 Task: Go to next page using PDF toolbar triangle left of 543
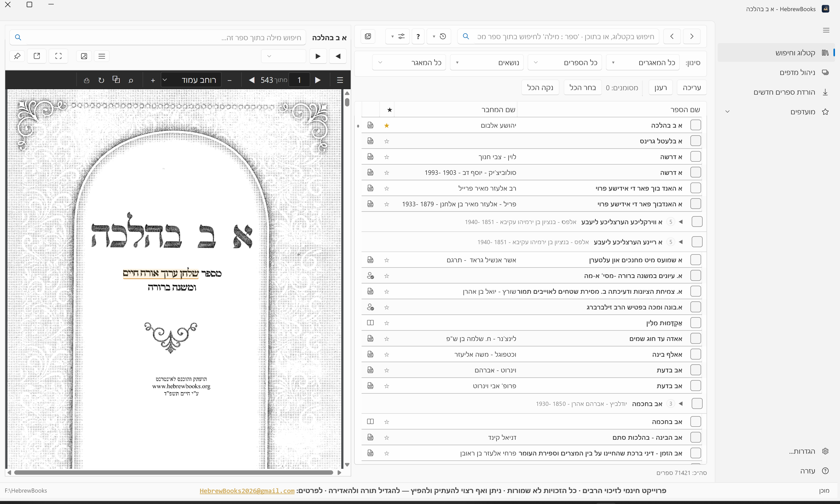click(x=252, y=80)
